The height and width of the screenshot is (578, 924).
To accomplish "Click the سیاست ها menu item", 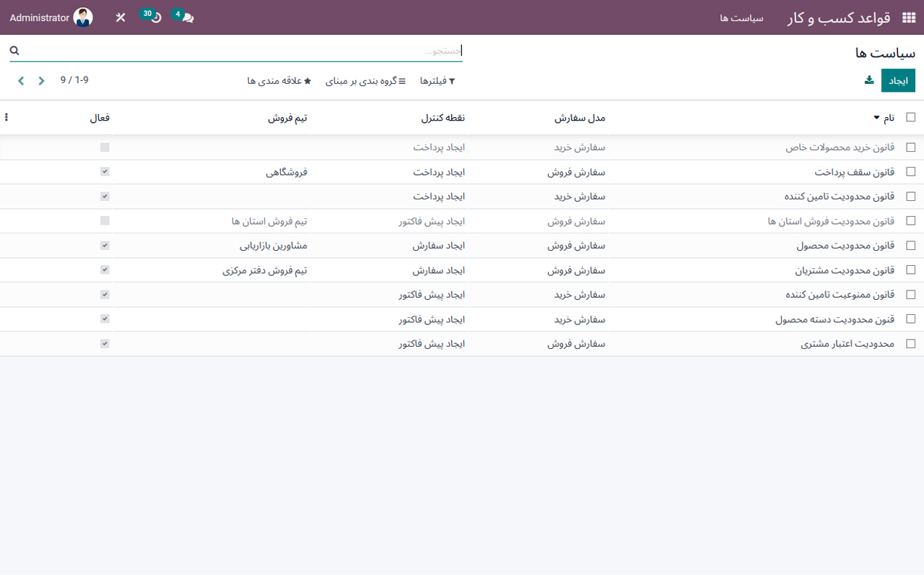I will point(741,19).
